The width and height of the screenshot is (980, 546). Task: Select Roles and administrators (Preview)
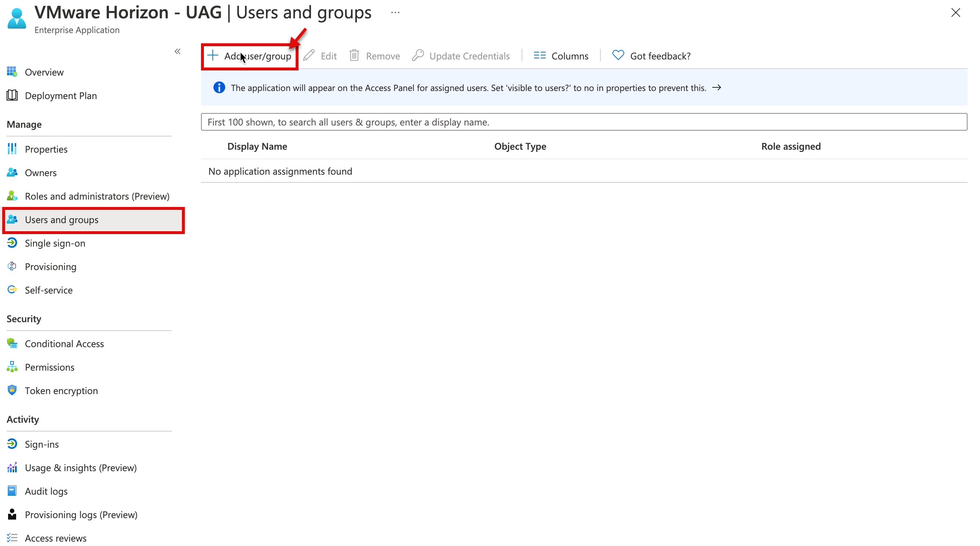click(97, 196)
